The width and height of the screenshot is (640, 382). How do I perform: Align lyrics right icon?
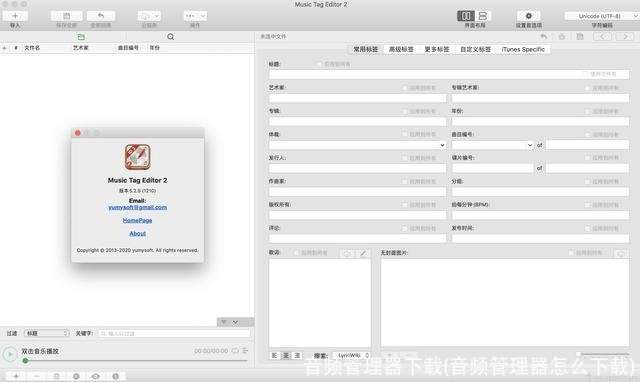pos(297,355)
